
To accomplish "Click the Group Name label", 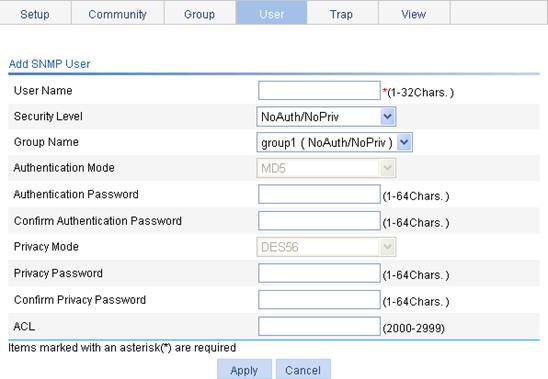I will 46,142.
